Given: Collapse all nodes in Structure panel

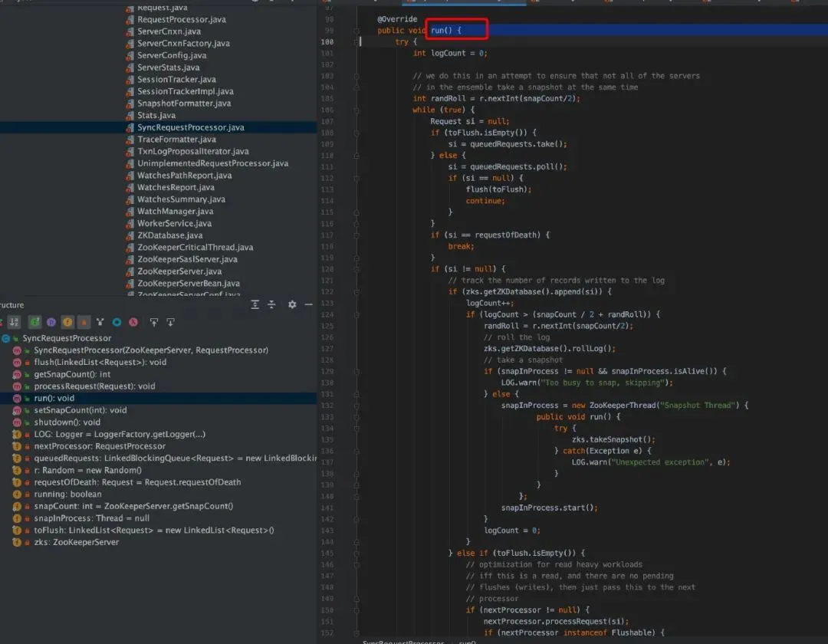Looking at the screenshot, I should point(271,304).
